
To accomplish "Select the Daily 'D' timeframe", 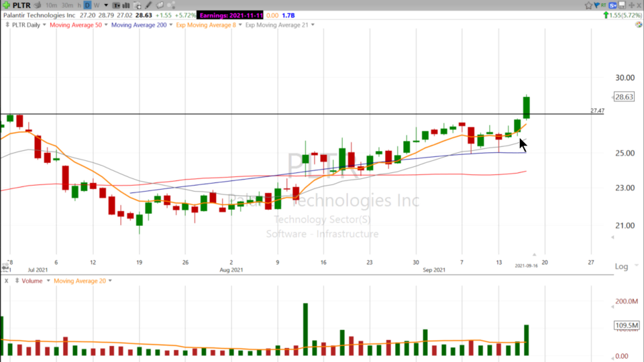I will tap(87, 5).
